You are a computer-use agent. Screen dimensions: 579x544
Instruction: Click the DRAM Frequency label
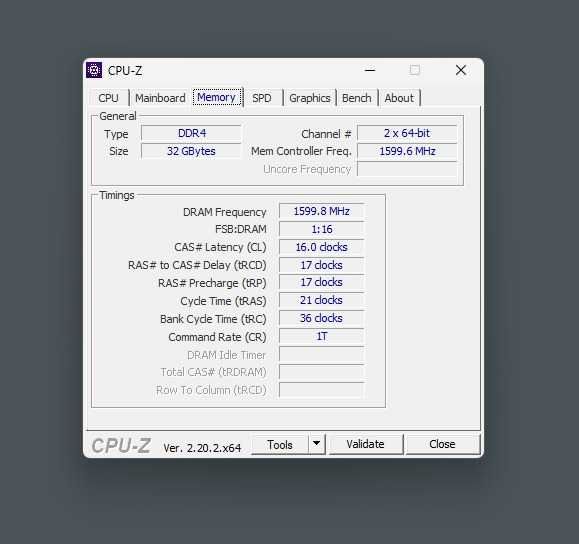[x=225, y=212]
